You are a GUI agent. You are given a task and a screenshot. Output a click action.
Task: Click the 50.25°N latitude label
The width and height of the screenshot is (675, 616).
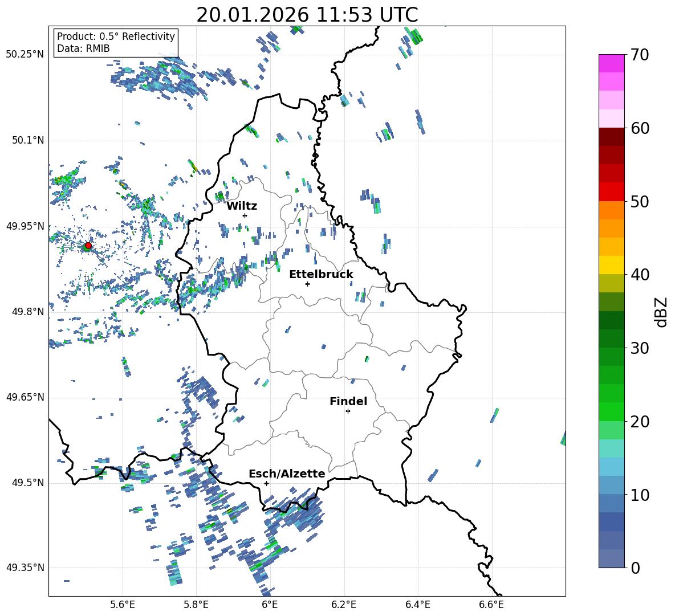pos(25,55)
